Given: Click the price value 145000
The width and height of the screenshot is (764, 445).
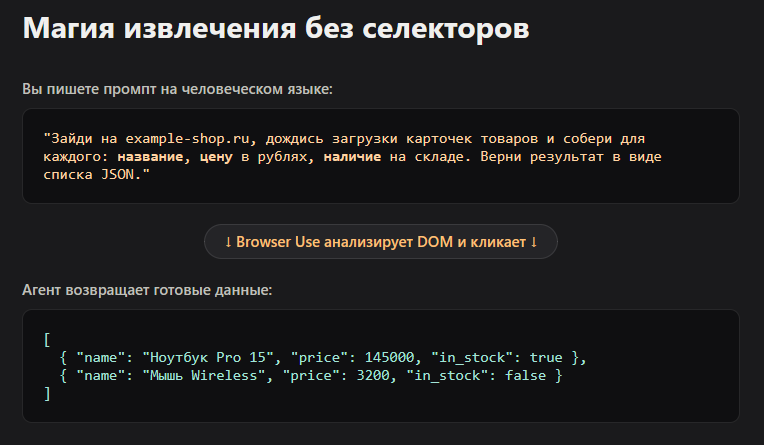Looking at the screenshot, I should click(x=389, y=357).
